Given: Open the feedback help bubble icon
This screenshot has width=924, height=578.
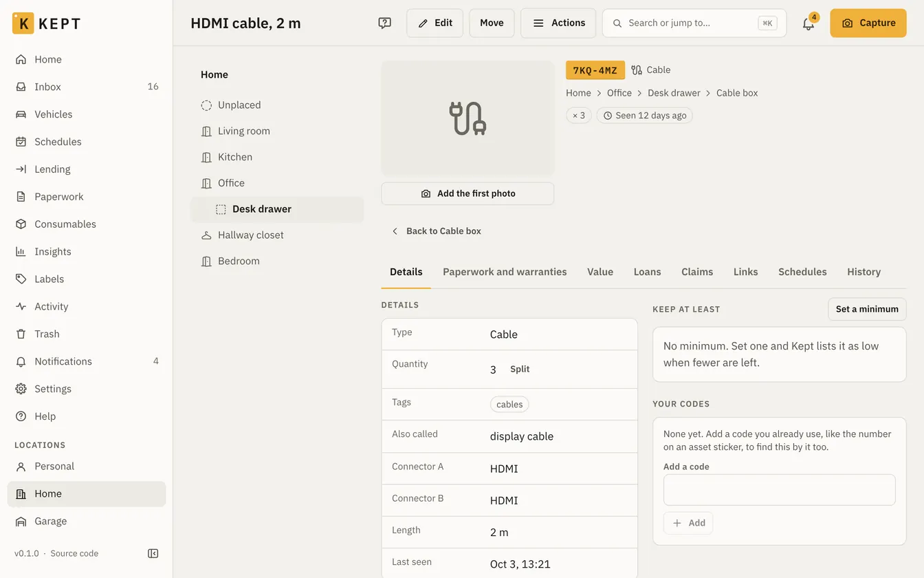Looking at the screenshot, I should point(385,23).
